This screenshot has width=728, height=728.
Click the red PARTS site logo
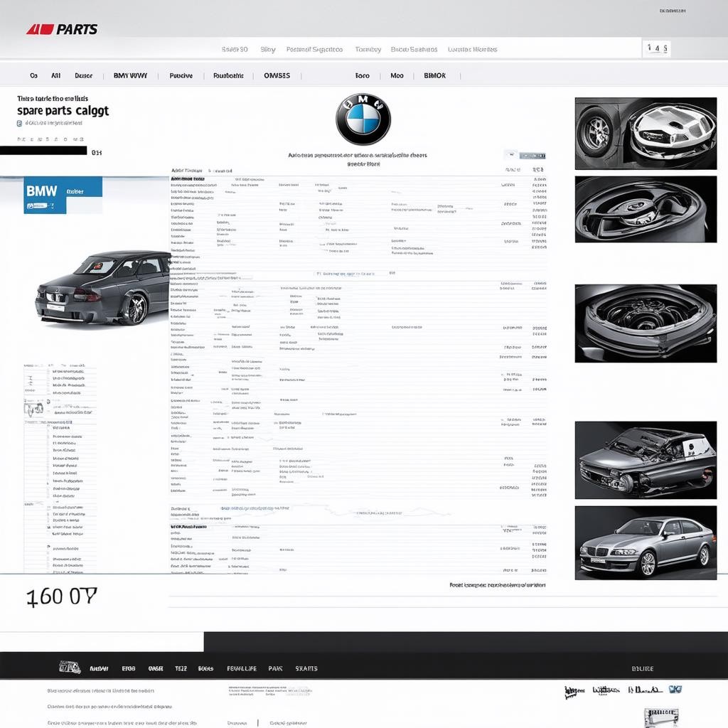tap(62, 30)
